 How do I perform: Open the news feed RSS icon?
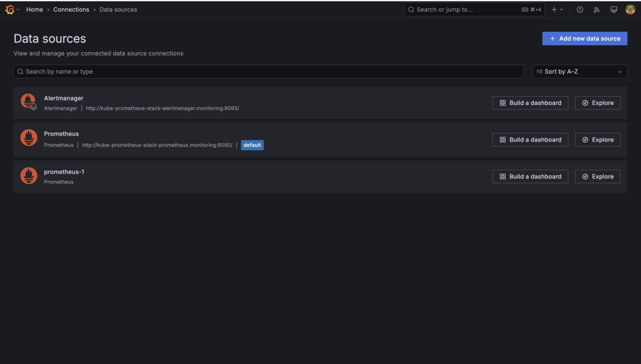click(597, 10)
